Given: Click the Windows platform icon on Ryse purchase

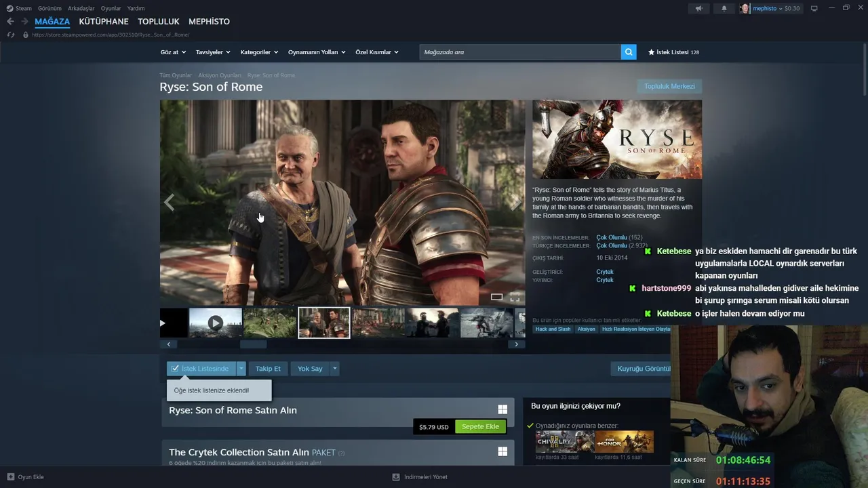Looking at the screenshot, I should pos(502,409).
